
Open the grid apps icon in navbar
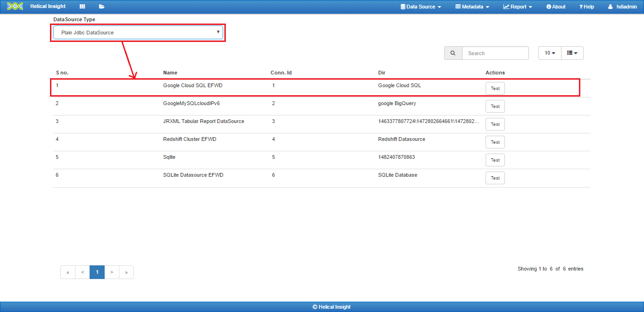(x=83, y=7)
